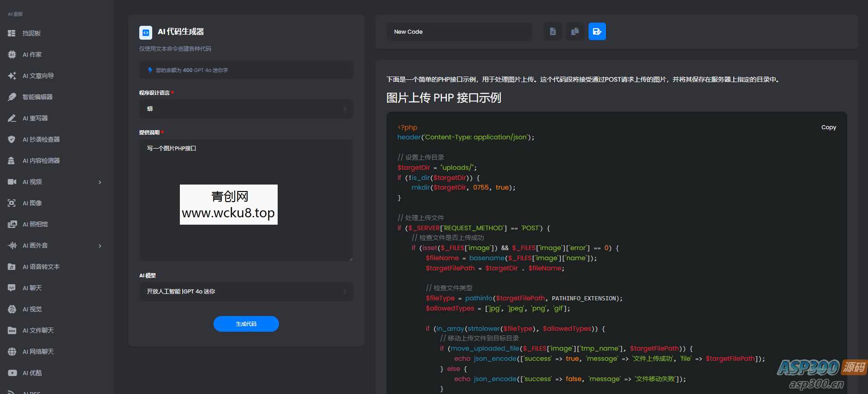The height and width of the screenshot is (394, 868).
Task: Open the AI 模型 selection dropdown
Action: coord(246,292)
